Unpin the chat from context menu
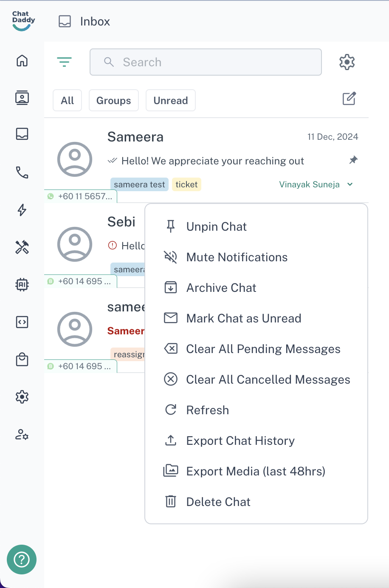Viewport: 389px width, 588px height. pos(216,227)
